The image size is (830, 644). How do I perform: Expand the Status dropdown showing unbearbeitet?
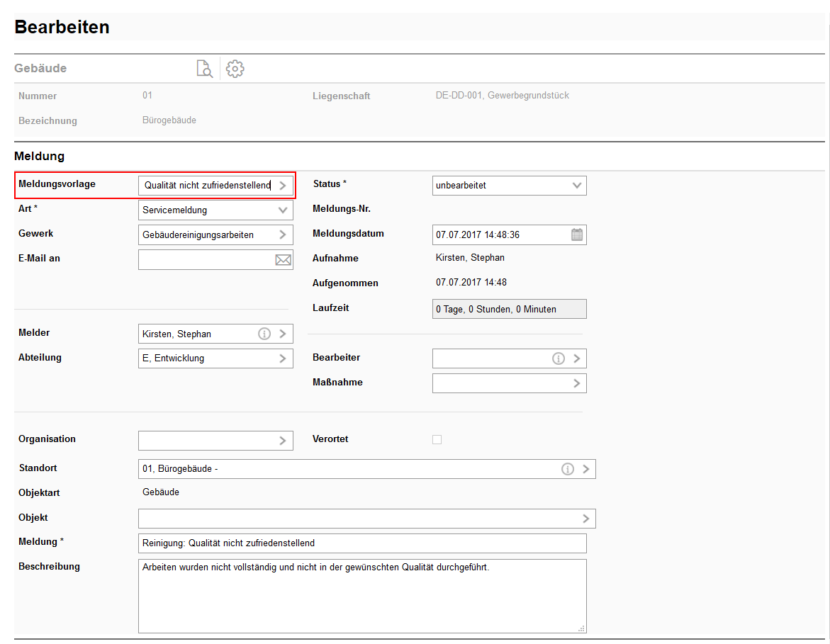[577, 186]
